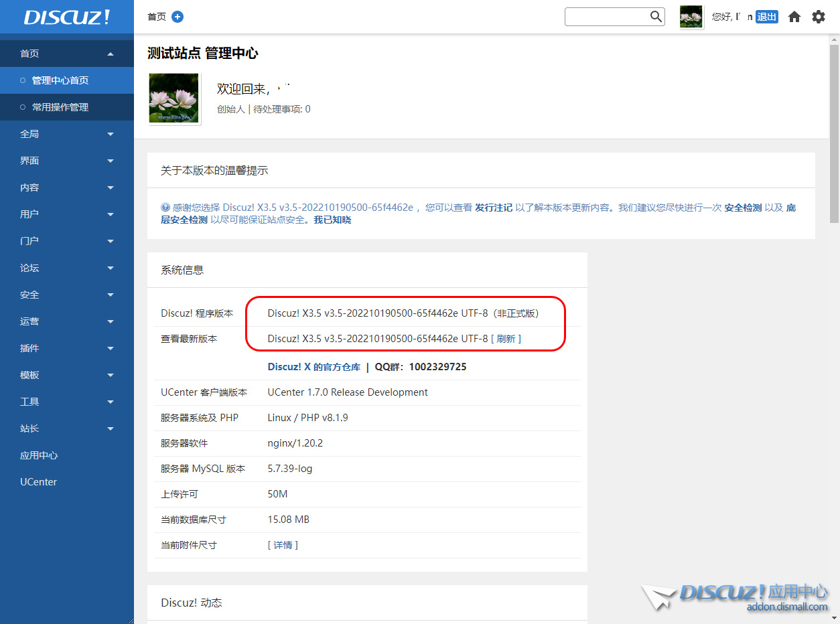Dismiss the notice with 我已知晓
The width and height of the screenshot is (840, 624).
click(332, 220)
